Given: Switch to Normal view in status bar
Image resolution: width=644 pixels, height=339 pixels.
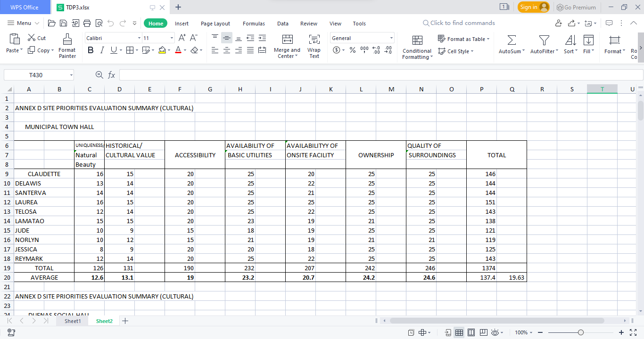Looking at the screenshot, I should click(459, 332).
